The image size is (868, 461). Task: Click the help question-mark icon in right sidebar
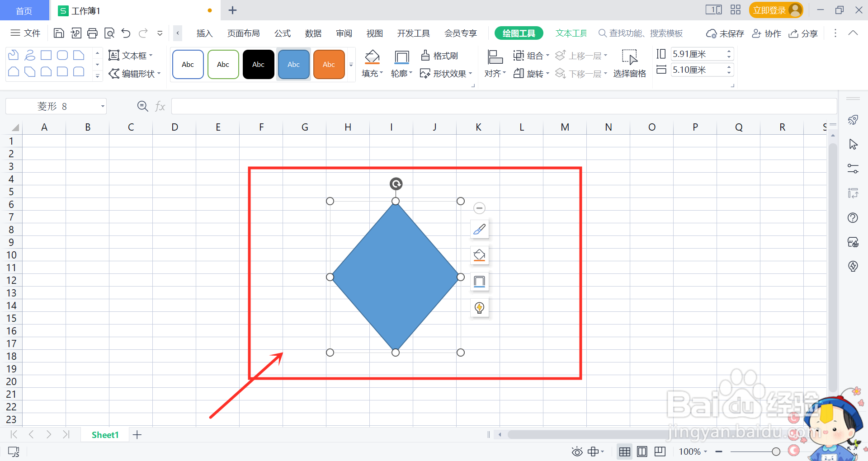click(x=853, y=217)
